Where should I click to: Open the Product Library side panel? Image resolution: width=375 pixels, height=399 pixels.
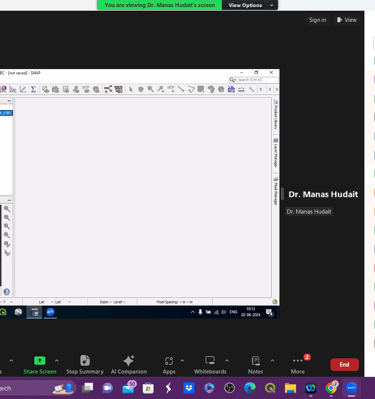(276, 114)
